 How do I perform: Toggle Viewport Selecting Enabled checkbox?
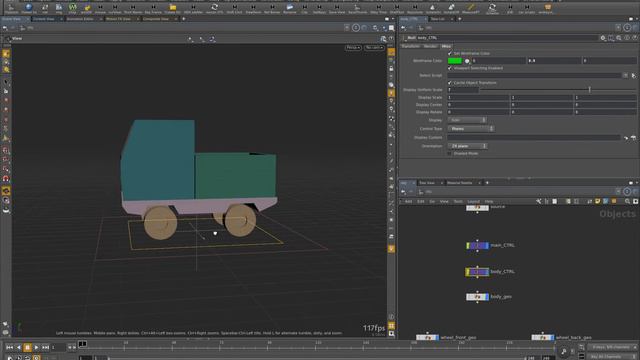450,68
